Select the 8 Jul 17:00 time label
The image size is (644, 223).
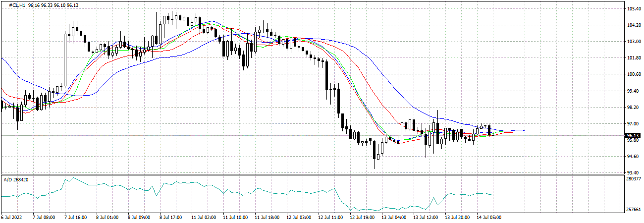pos(170,217)
